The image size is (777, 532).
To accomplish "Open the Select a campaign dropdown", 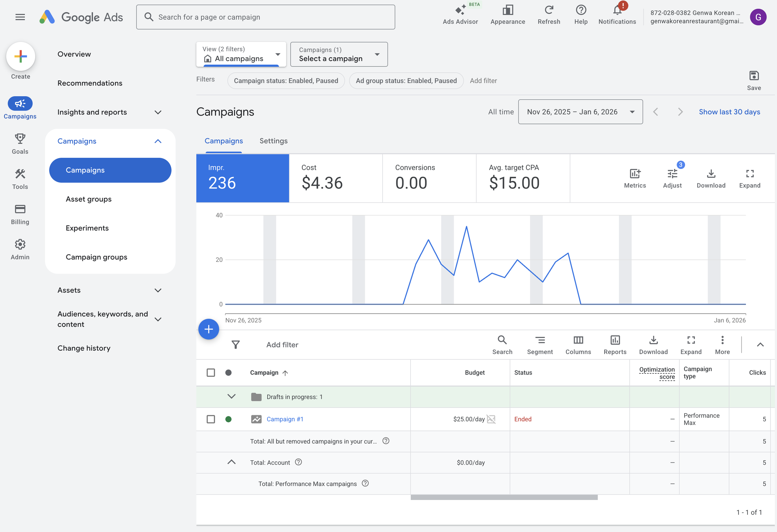I will 339,54.
